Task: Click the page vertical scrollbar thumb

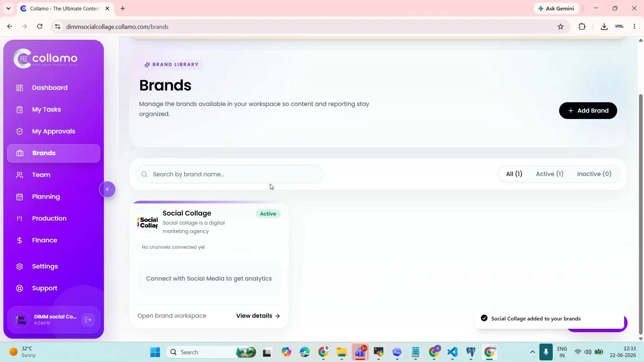Action: (x=641, y=215)
